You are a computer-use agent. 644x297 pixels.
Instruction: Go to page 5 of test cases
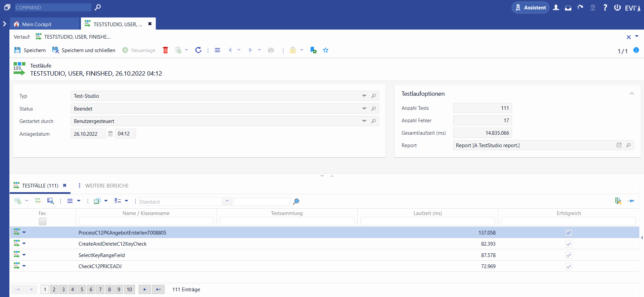click(x=82, y=289)
